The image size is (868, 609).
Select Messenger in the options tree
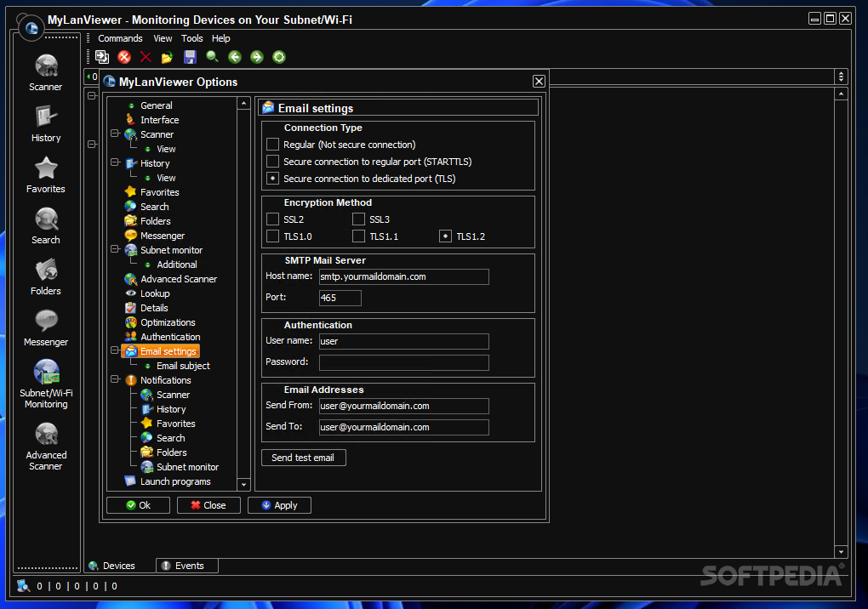click(x=163, y=236)
